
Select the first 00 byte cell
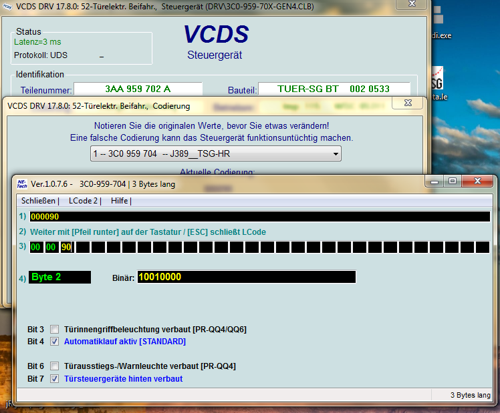(36, 247)
